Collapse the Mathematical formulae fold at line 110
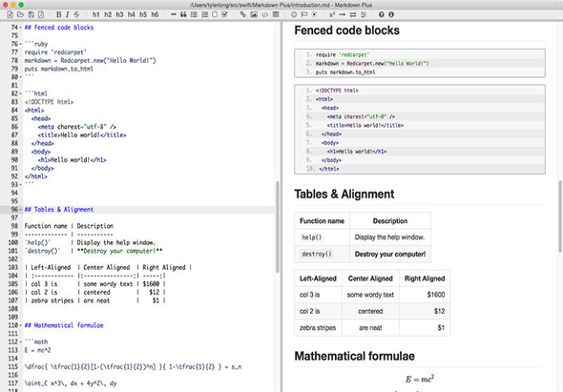The height and width of the screenshot is (392, 563). tap(20, 325)
